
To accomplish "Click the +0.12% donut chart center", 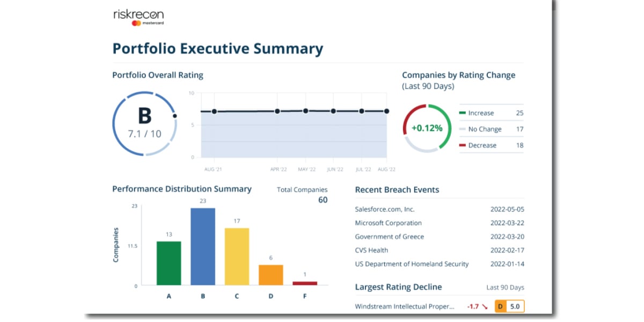I will (x=427, y=128).
